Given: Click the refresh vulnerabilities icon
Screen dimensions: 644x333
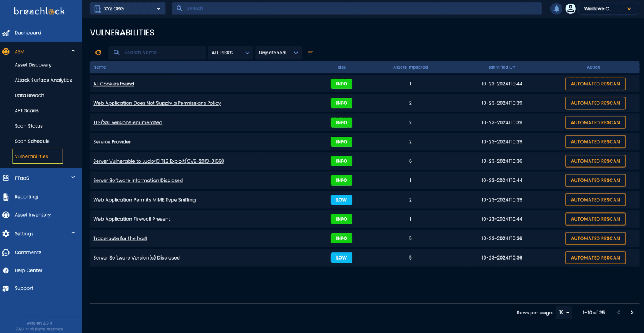Looking at the screenshot, I should 98,53.
